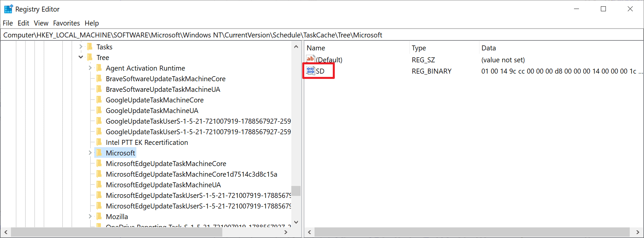Screen dimensions: 644x238
Task: Click tree pane scroll down arrow
Action: pyautogui.click(x=296, y=222)
